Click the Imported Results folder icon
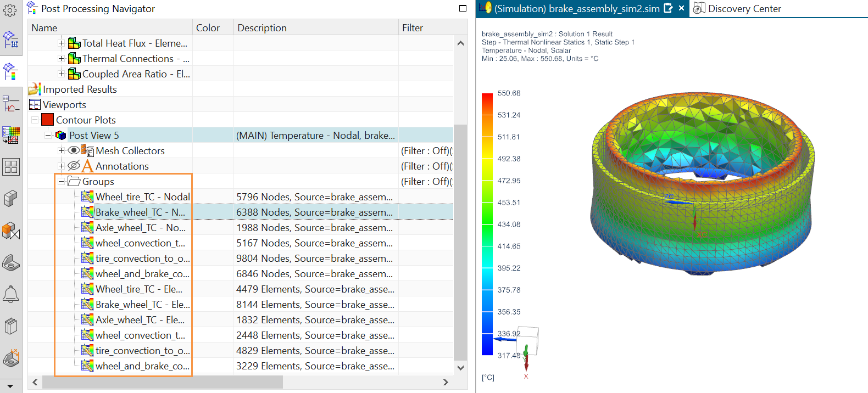Screen dimensions: 868x393 tap(35, 89)
